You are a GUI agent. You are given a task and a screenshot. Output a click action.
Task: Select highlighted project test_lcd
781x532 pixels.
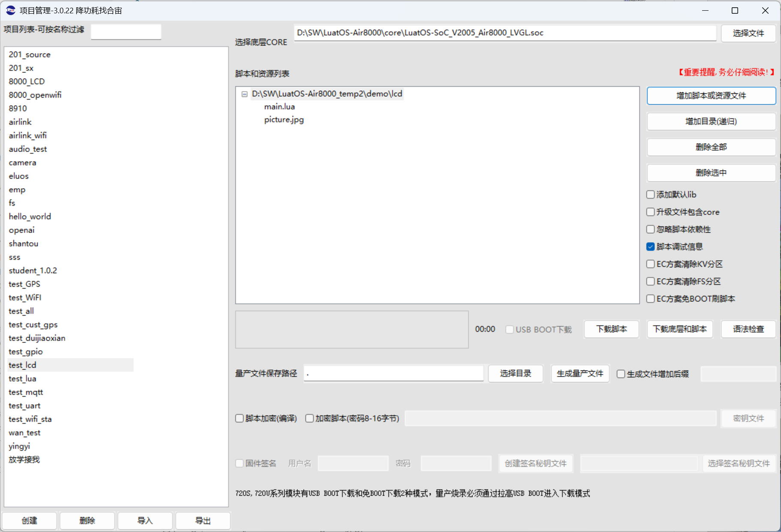71,365
